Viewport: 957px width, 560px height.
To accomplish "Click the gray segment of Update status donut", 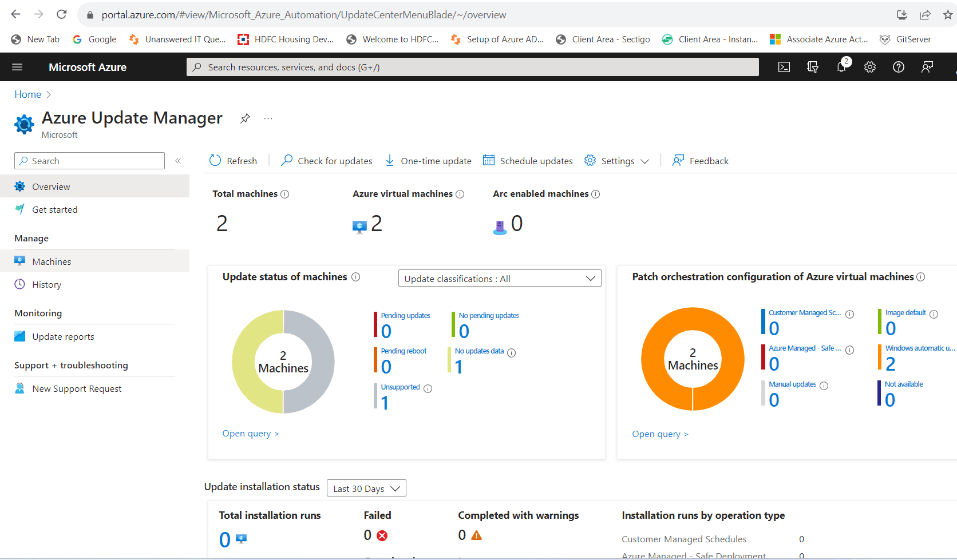I will coord(322,362).
